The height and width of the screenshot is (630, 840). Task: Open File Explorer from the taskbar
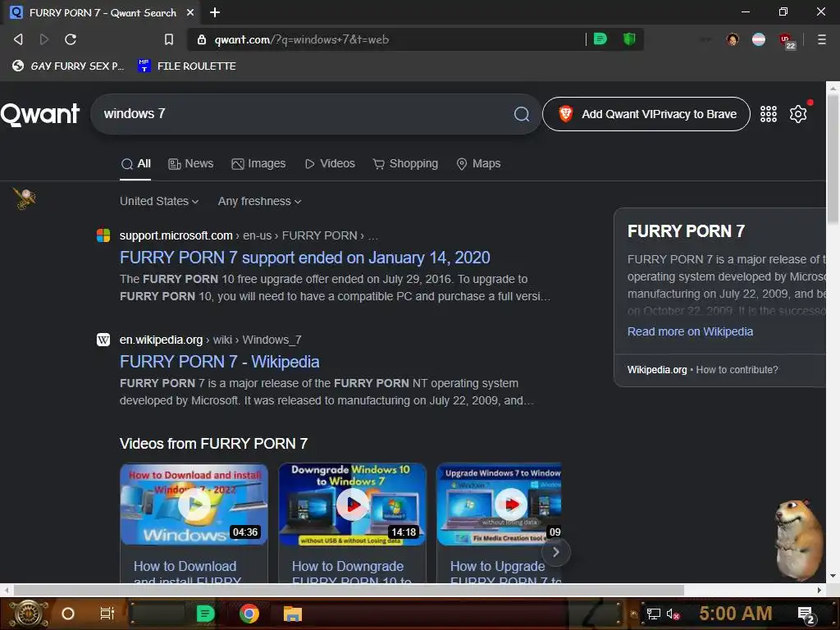click(x=293, y=614)
